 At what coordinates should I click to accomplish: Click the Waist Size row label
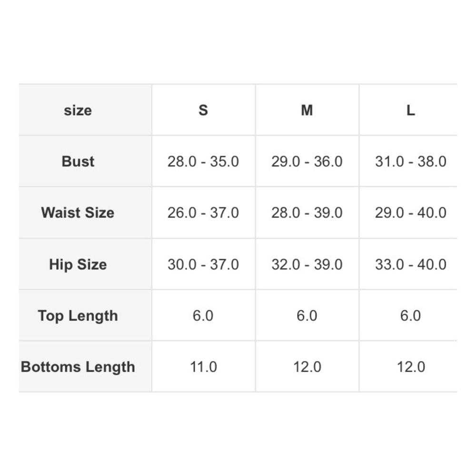pyautogui.click(x=78, y=212)
